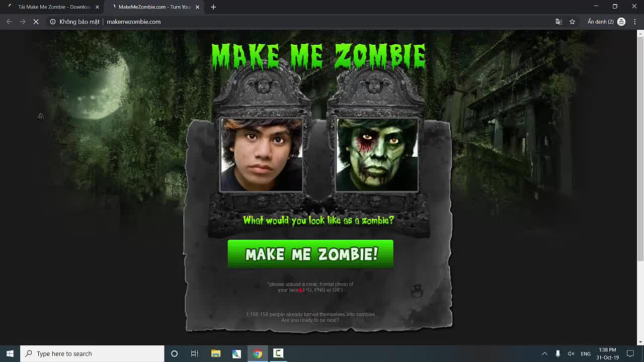Open the Ẩn danh incognito profile indicator
The width and height of the screenshot is (644, 362).
click(x=606, y=22)
